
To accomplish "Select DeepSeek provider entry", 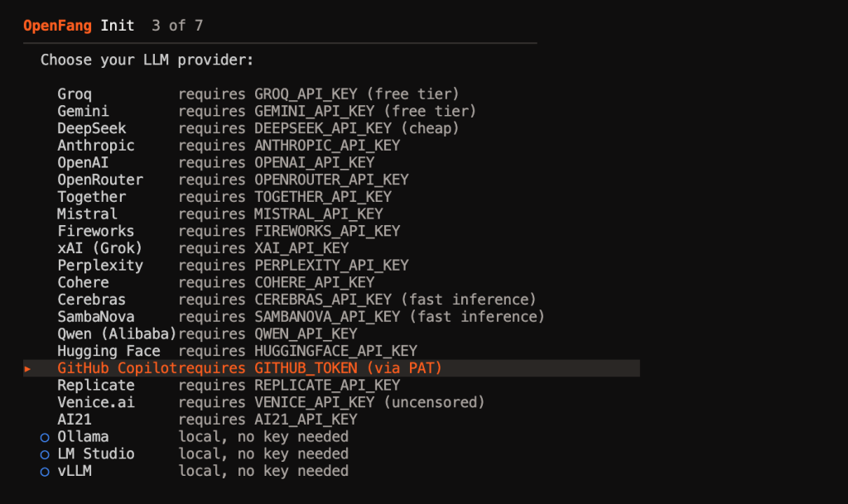I will pyautogui.click(x=92, y=128).
